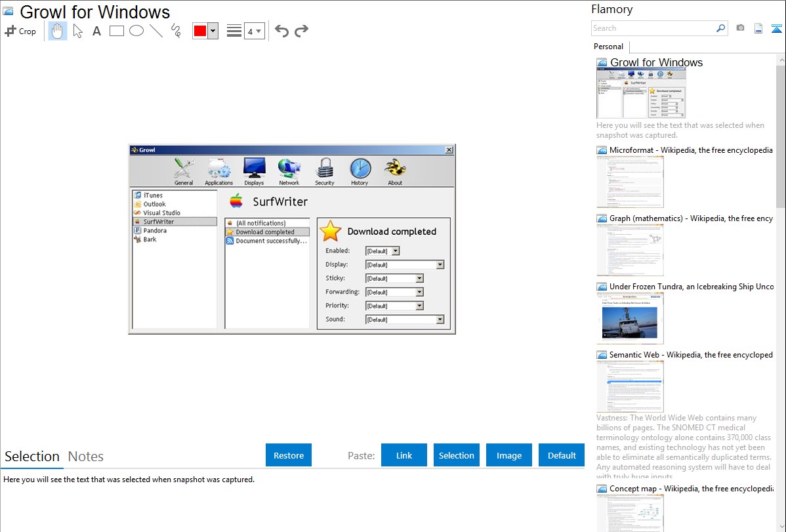Click the General wrench icon in Growl
The image size is (786, 532).
pos(184,171)
